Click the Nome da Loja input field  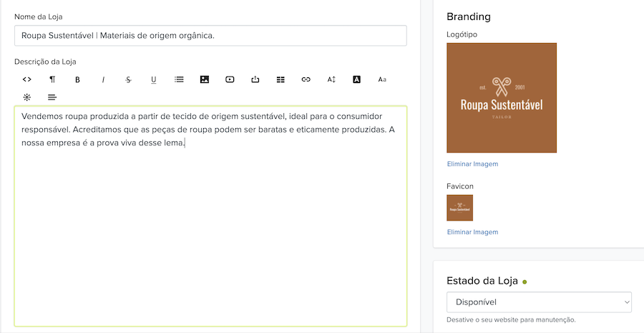[x=210, y=36]
